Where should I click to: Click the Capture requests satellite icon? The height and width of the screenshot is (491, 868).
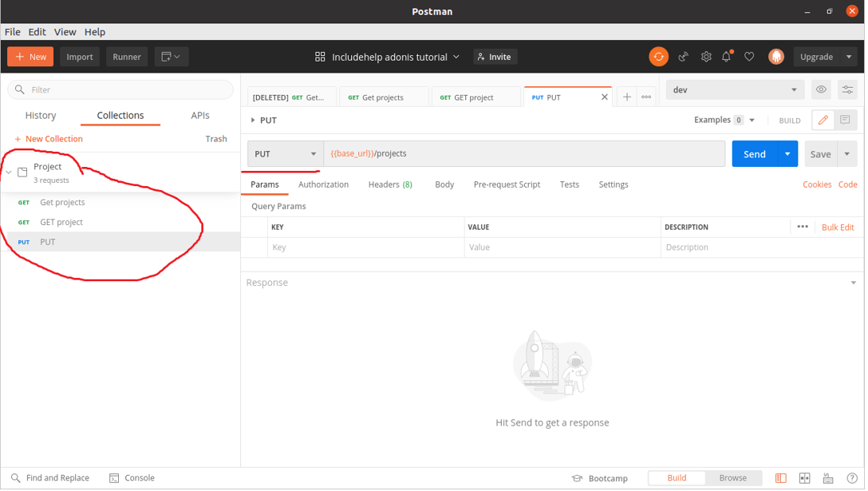pyautogui.click(x=683, y=57)
